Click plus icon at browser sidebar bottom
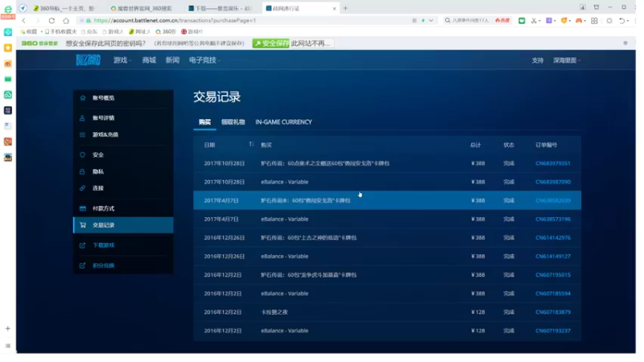The image size is (644, 362). [8, 329]
